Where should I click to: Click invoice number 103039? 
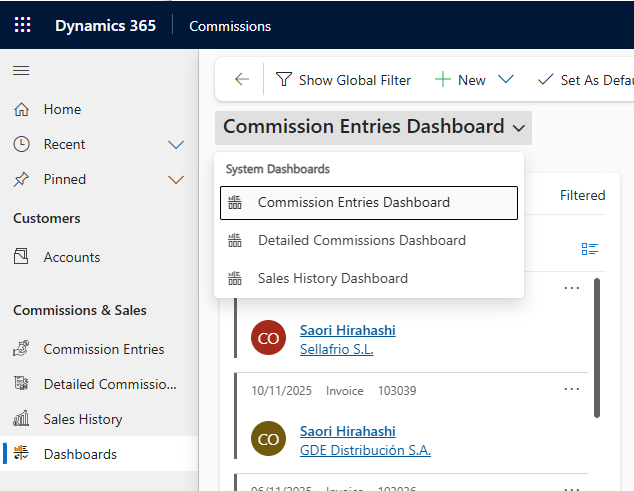[397, 391]
